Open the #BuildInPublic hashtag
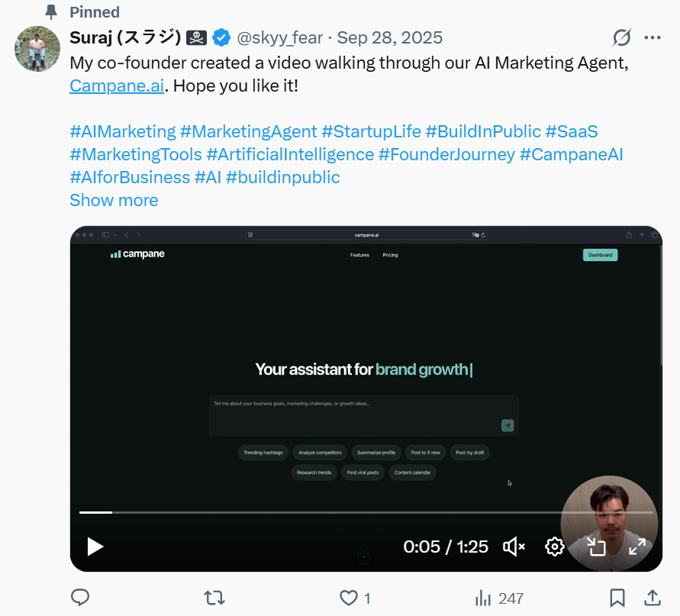The image size is (680, 616). (x=483, y=131)
